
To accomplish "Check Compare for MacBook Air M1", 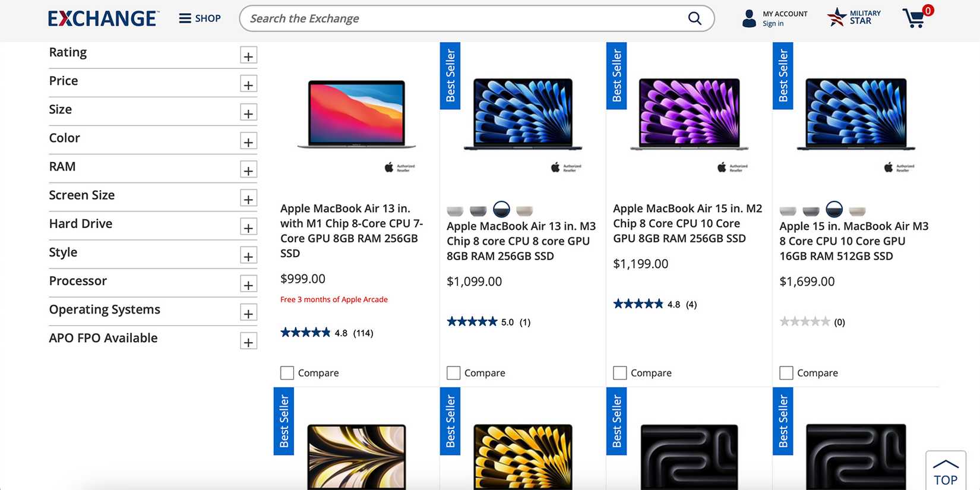I will (287, 373).
